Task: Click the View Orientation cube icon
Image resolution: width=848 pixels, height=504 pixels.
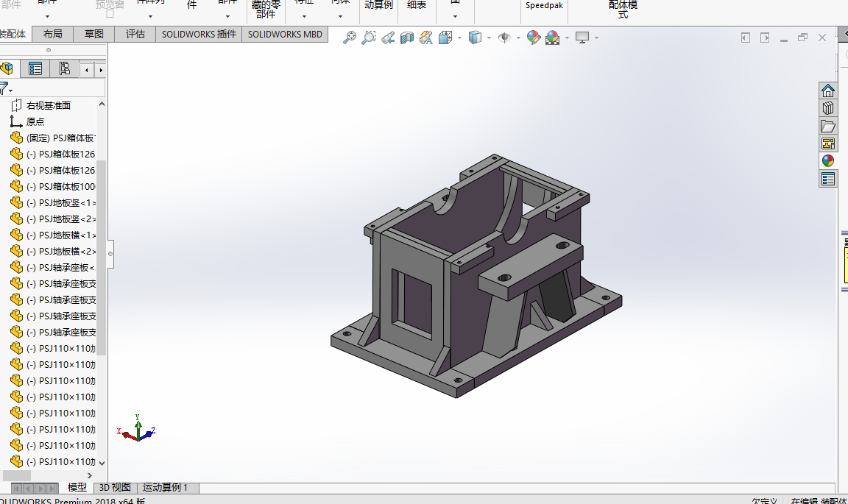Action: click(x=445, y=38)
